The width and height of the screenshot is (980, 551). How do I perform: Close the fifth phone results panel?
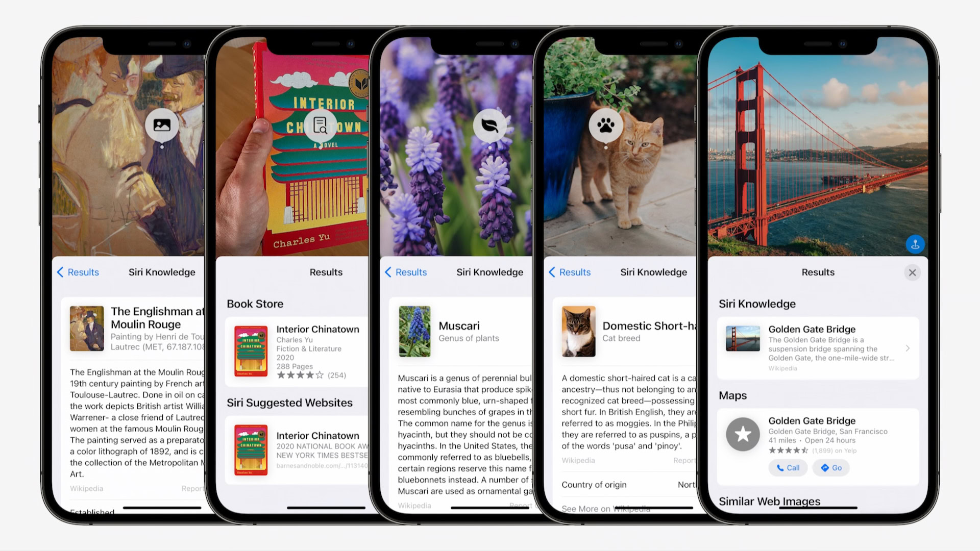point(912,272)
